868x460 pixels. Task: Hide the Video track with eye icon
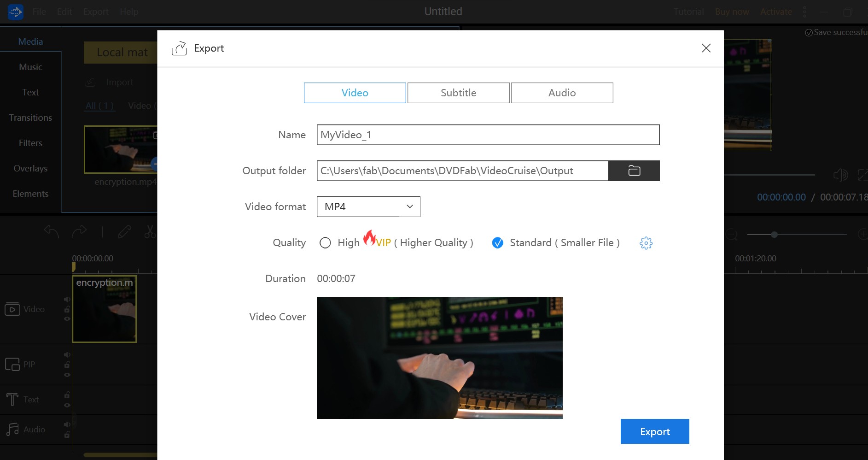[67, 319]
